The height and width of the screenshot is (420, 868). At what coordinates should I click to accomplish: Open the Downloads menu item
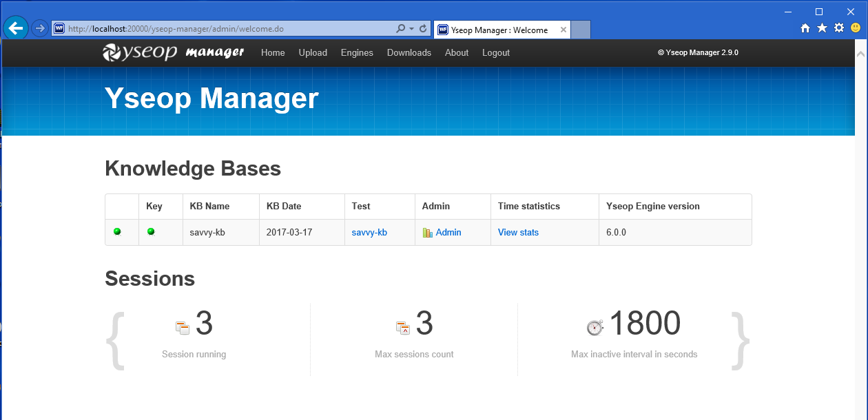pyautogui.click(x=409, y=53)
